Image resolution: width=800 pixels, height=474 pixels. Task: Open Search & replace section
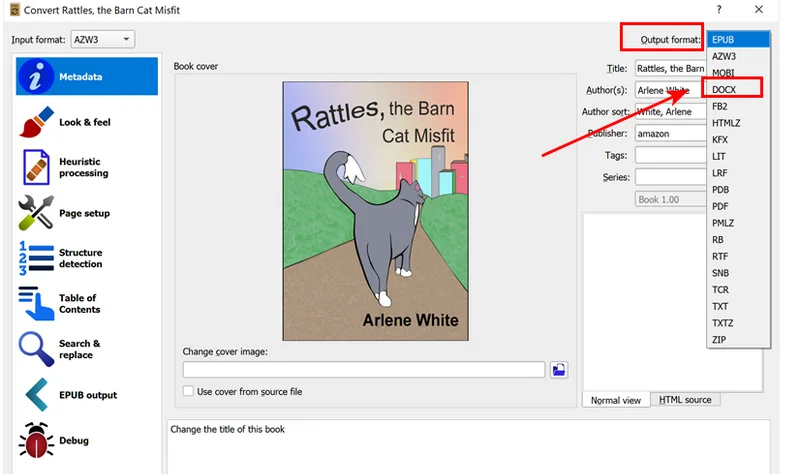point(87,349)
